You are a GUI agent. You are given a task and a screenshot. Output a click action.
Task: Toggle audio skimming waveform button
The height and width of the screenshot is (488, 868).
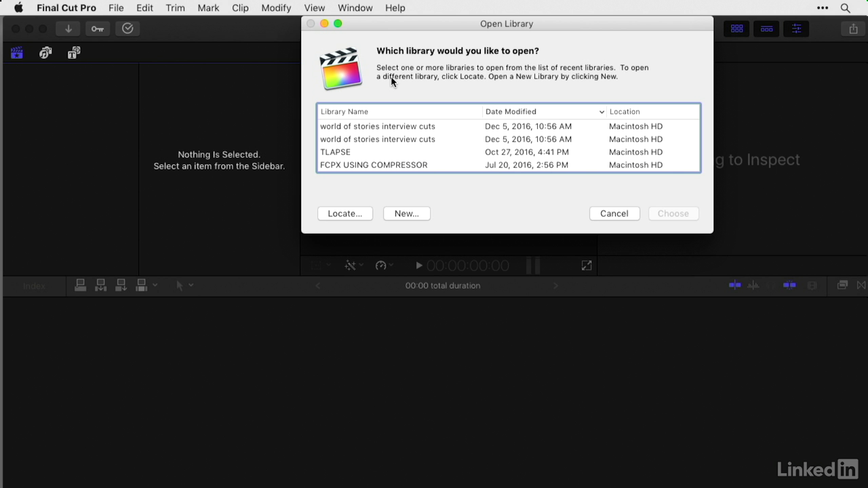click(753, 285)
